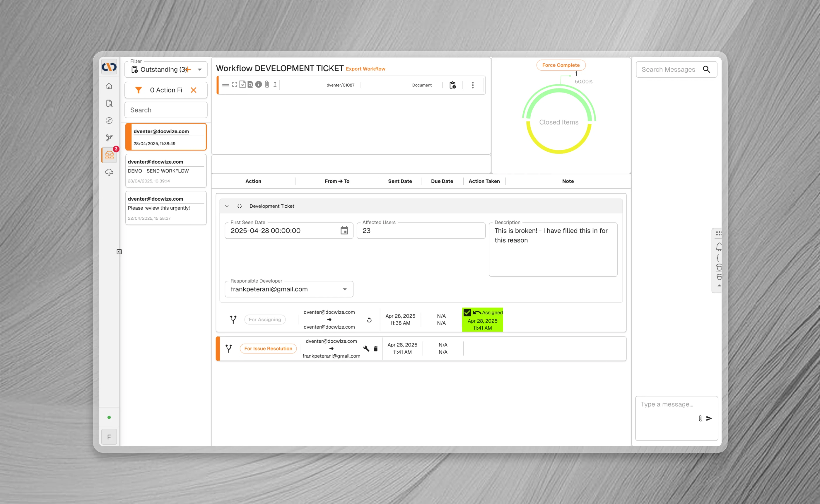
Task: Click the fullscreen icon in document toolbar
Action: (x=235, y=85)
